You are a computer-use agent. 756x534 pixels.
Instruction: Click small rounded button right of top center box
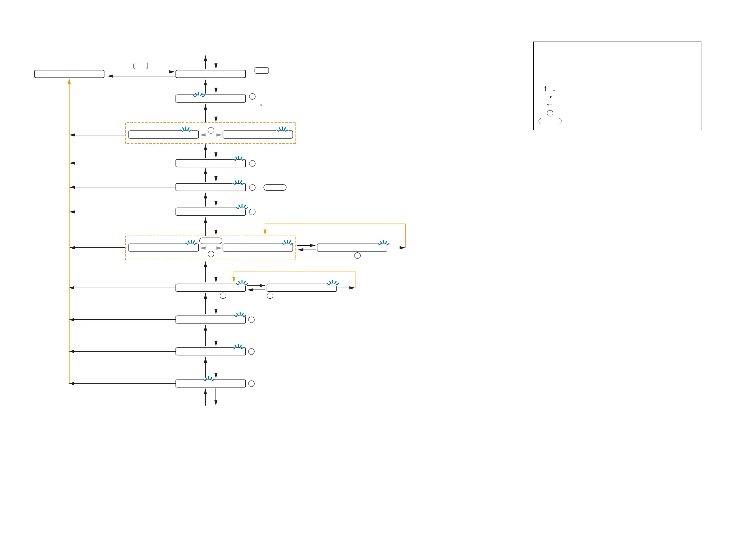point(262,70)
